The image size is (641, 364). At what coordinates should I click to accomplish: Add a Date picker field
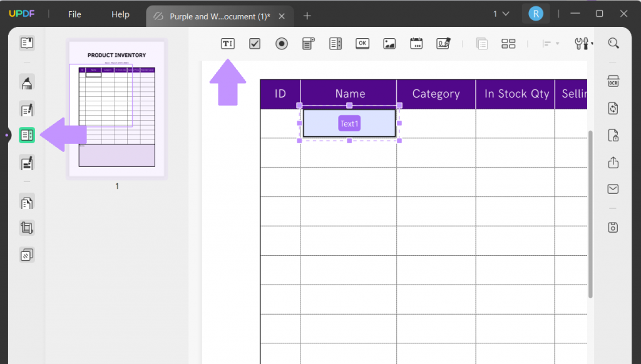point(416,43)
